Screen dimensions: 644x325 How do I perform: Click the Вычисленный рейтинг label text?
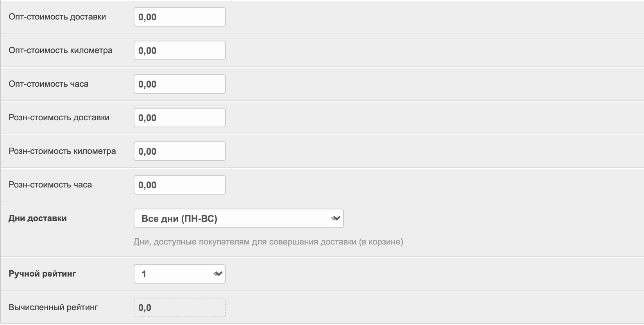click(53, 307)
